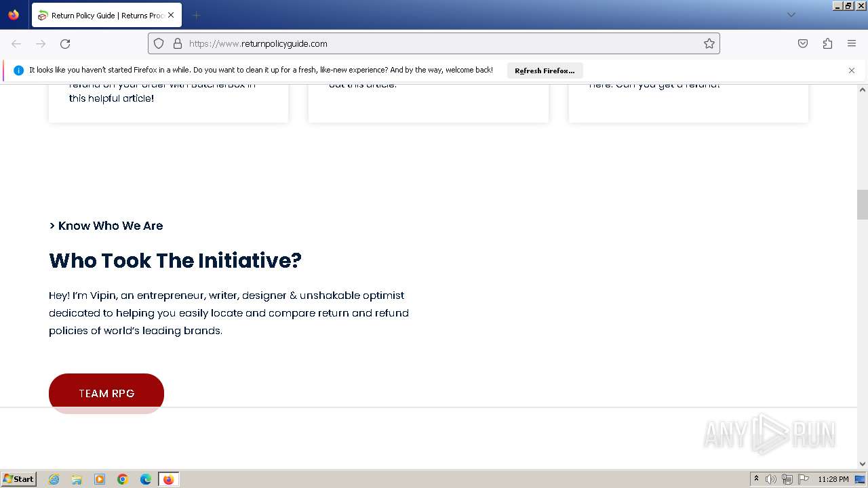Viewport: 868px width, 488px height.
Task: Focus the returnpolicyguide.com address bar
Action: click(434, 43)
